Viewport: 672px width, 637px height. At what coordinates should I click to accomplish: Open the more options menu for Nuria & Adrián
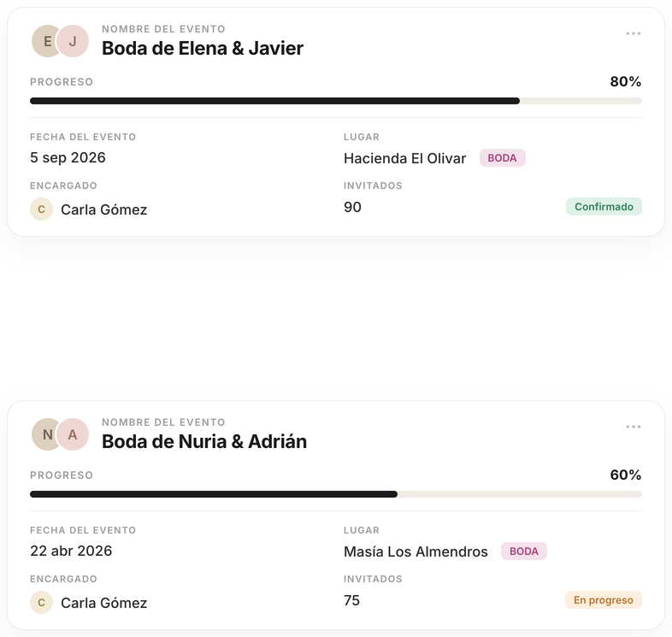click(633, 427)
